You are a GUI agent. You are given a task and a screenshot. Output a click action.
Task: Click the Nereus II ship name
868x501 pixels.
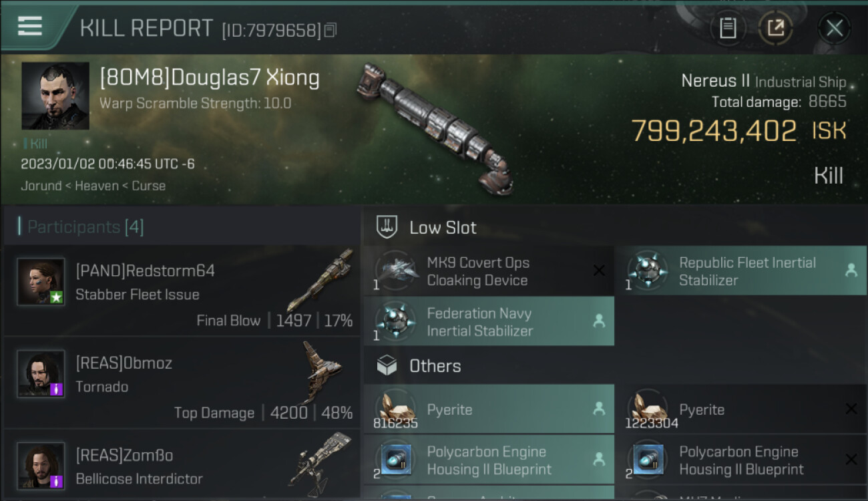[x=715, y=81]
